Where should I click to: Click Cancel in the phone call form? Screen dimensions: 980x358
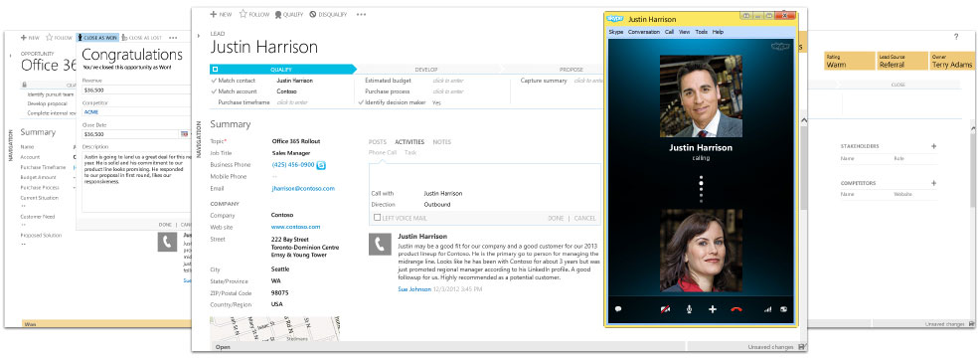tap(584, 219)
